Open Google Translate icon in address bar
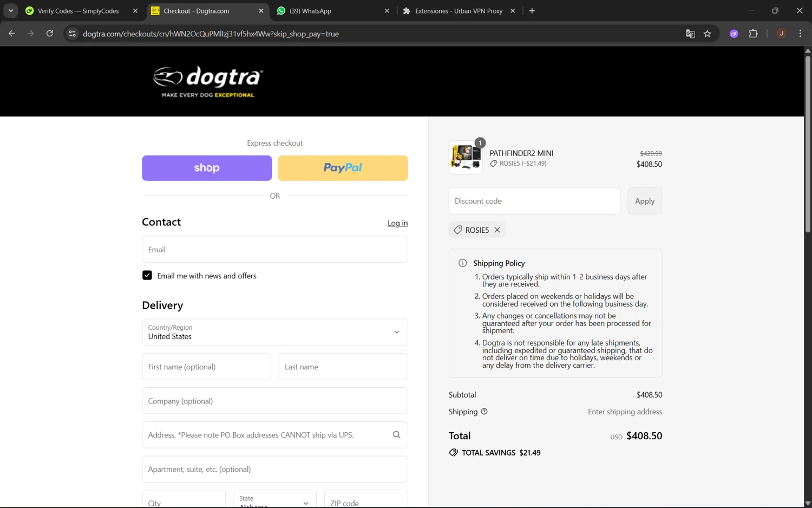 tap(690, 34)
